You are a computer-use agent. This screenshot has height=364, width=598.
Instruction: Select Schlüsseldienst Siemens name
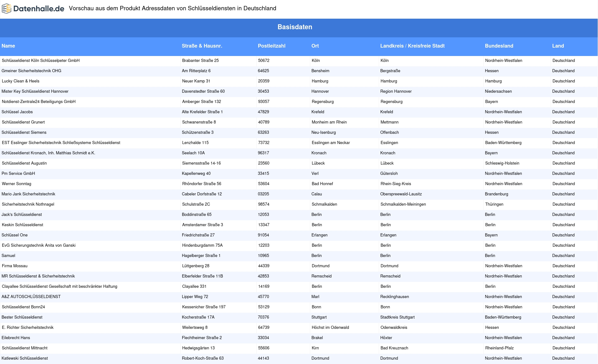(x=24, y=133)
